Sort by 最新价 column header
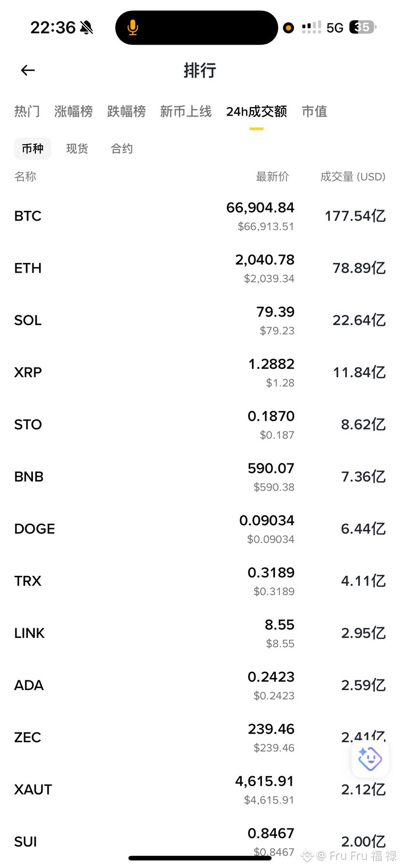 (x=272, y=177)
